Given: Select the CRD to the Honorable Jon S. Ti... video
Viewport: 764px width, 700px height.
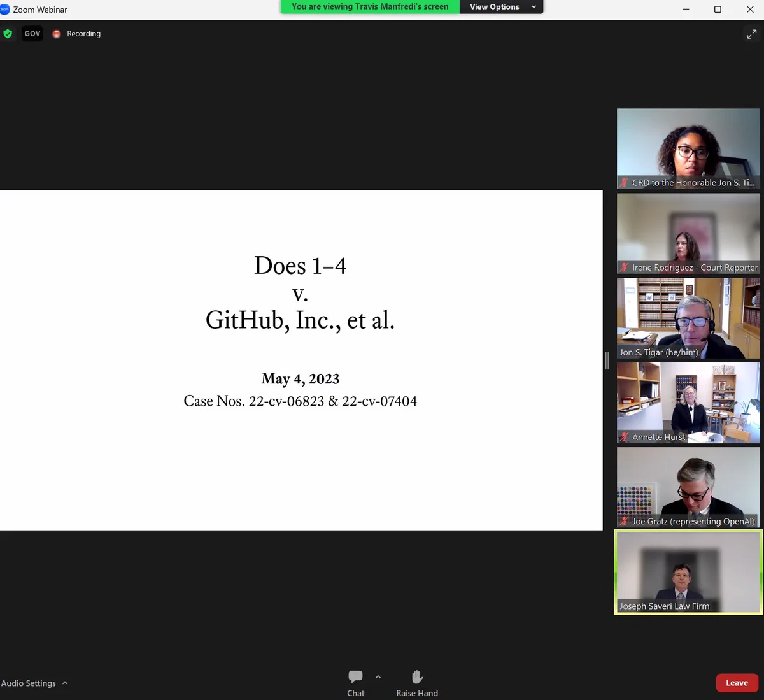Looking at the screenshot, I should (688, 148).
